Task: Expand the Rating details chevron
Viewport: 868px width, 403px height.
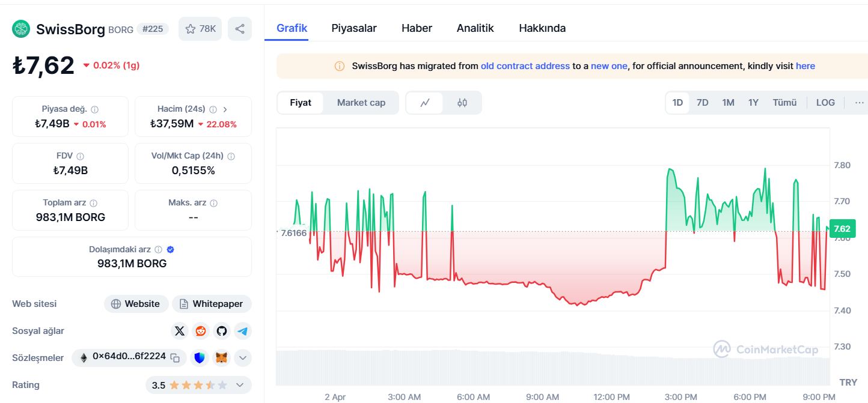Action: (x=239, y=385)
